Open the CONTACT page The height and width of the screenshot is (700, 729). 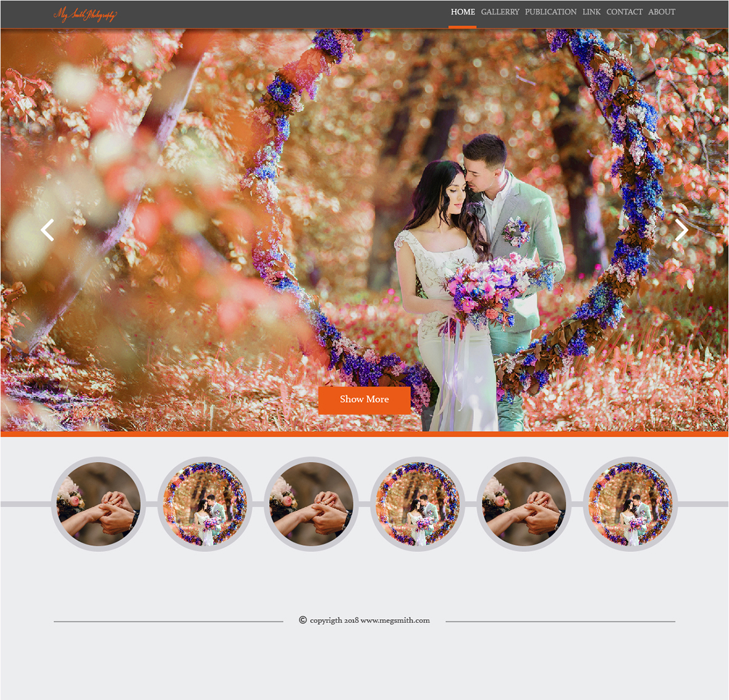click(624, 12)
